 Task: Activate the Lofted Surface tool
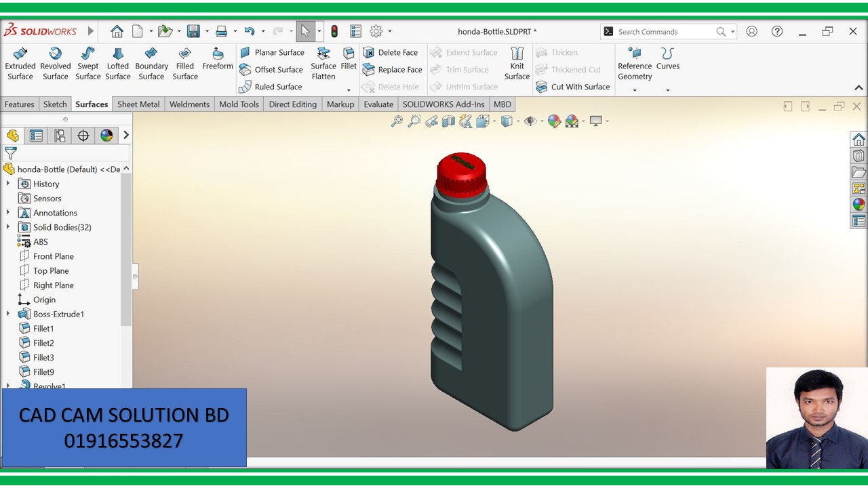pyautogui.click(x=118, y=64)
